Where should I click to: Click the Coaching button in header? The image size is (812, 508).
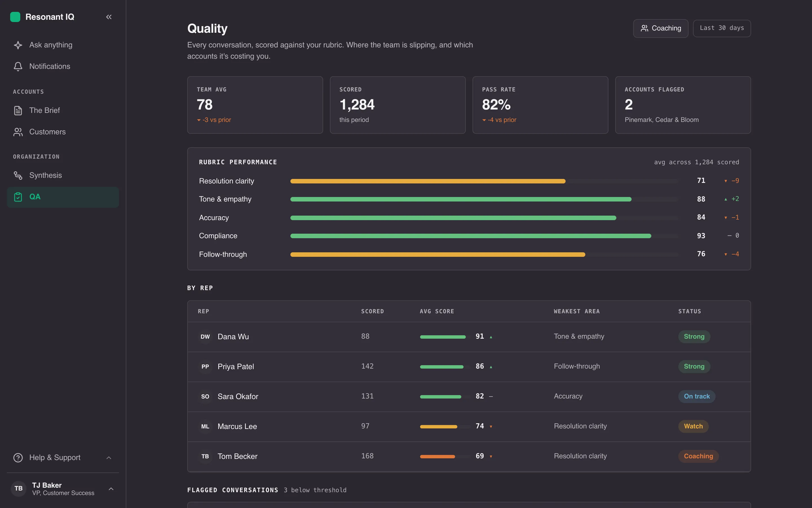coord(660,28)
